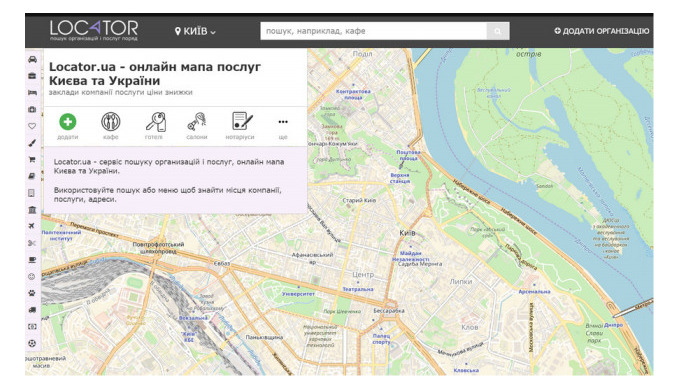Click the magnifier search button
This screenshot has height=390, width=680.
497,31
